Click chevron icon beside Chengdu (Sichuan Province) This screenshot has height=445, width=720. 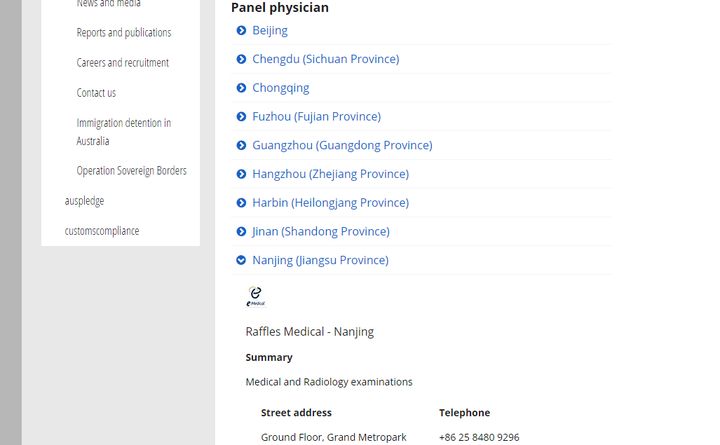pyautogui.click(x=241, y=59)
